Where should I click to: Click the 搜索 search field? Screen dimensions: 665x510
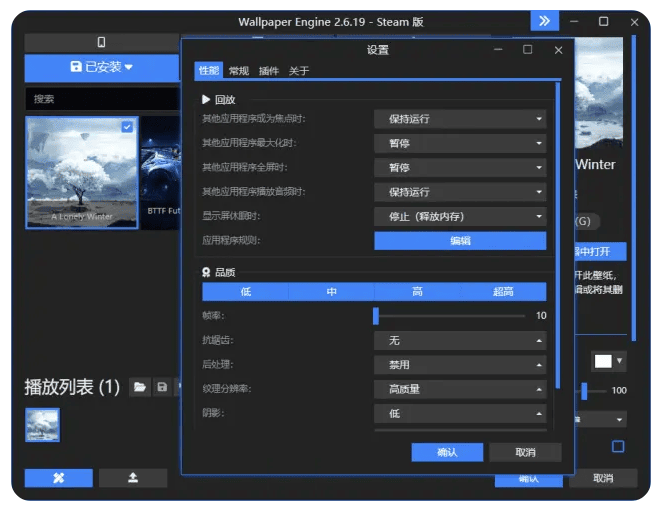coord(101,99)
